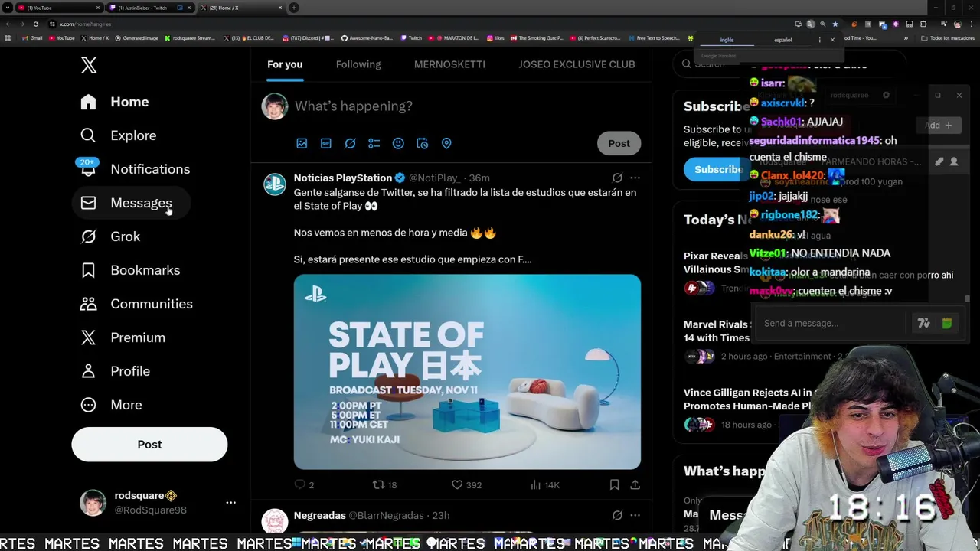This screenshot has height=551, width=980.
Task: Close the translate popup
Action: coord(832,40)
